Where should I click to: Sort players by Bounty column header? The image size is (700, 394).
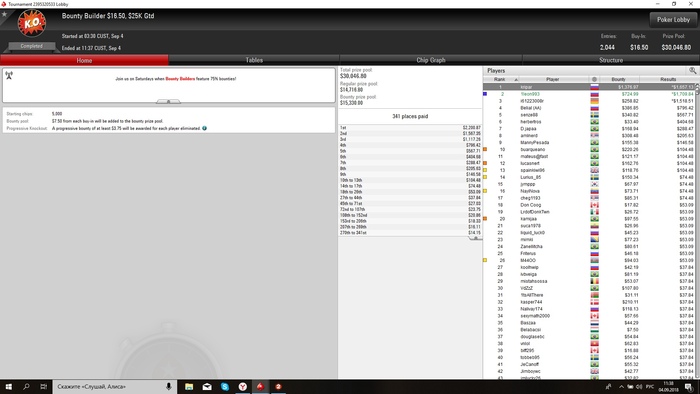[x=619, y=79]
